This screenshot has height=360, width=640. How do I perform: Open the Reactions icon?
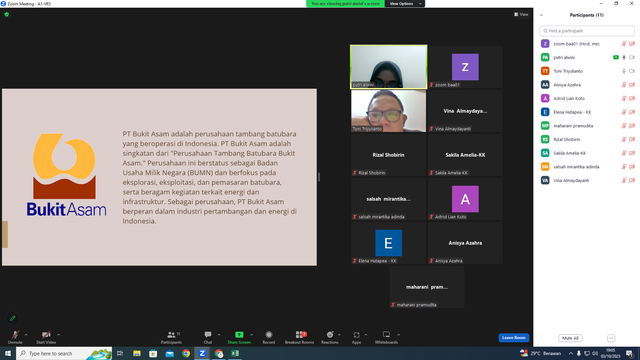tap(330, 335)
